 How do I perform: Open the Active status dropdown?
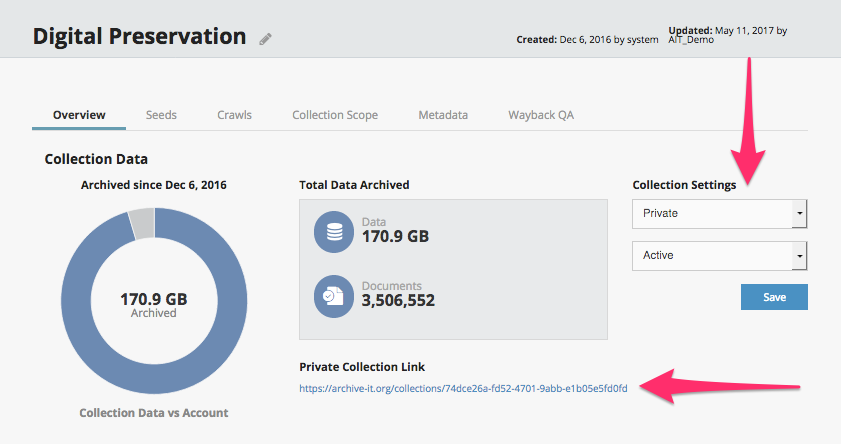click(x=711, y=255)
